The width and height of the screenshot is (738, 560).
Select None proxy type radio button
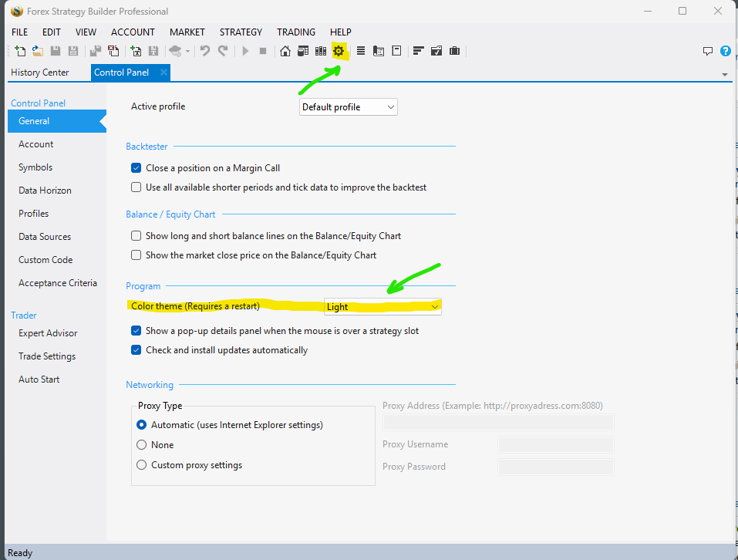[x=141, y=445]
